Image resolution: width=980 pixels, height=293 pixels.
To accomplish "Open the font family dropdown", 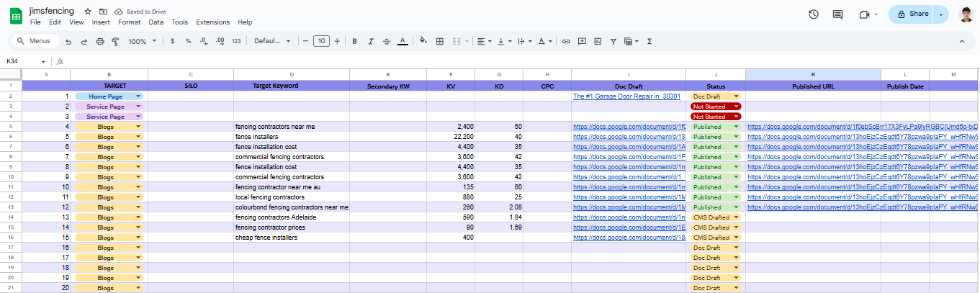I will click(271, 42).
